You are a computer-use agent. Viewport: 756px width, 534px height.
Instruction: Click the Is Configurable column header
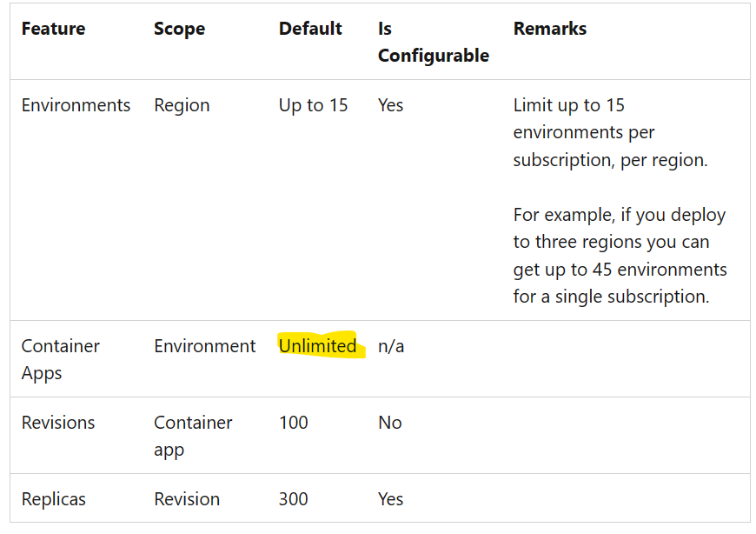click(433, 42)
